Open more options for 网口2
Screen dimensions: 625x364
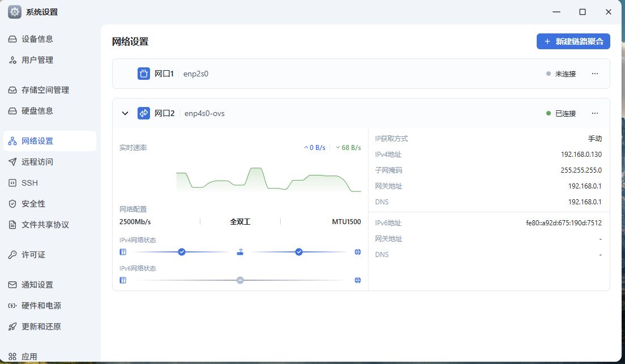click(x=594, y=113)
